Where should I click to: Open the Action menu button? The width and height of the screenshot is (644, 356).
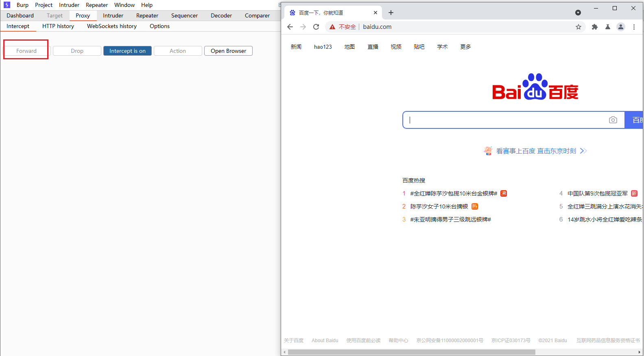[178, 51]
